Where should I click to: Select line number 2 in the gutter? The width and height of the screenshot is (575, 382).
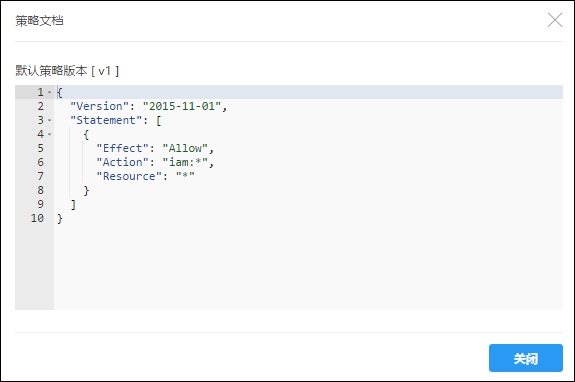tap(40, 106)
